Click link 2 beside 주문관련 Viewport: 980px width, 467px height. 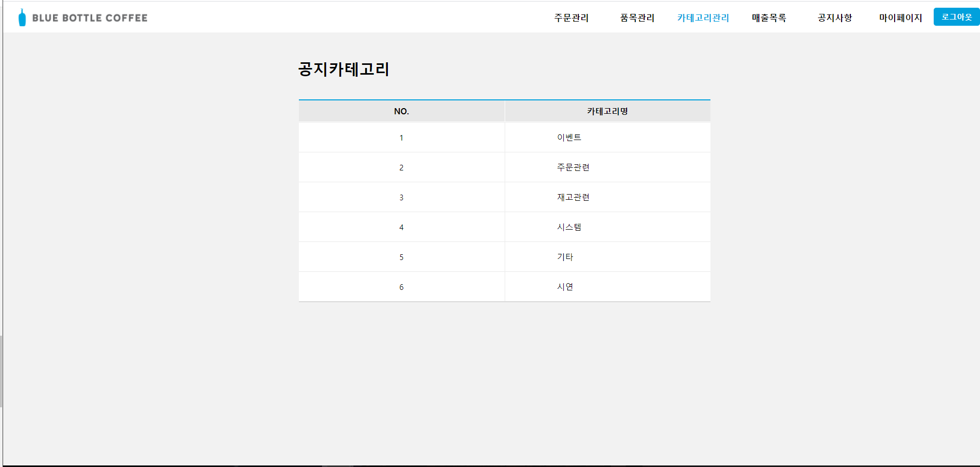401,167
